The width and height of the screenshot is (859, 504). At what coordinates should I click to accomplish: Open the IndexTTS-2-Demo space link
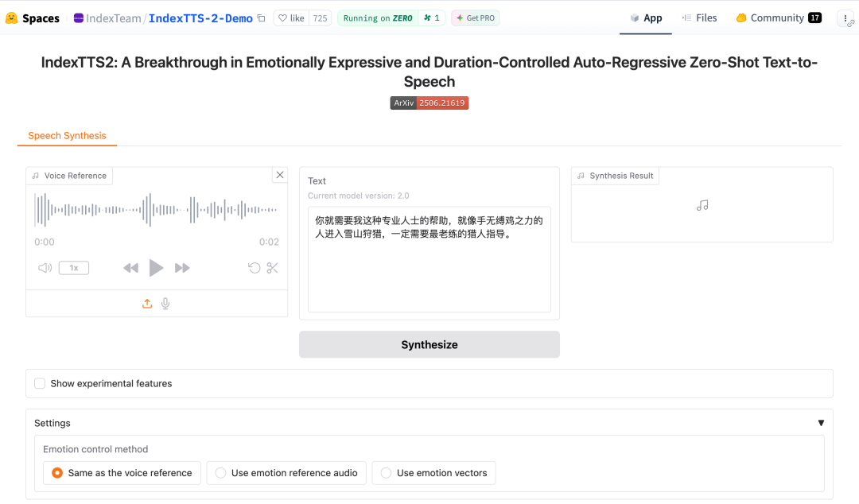point(200,18)
